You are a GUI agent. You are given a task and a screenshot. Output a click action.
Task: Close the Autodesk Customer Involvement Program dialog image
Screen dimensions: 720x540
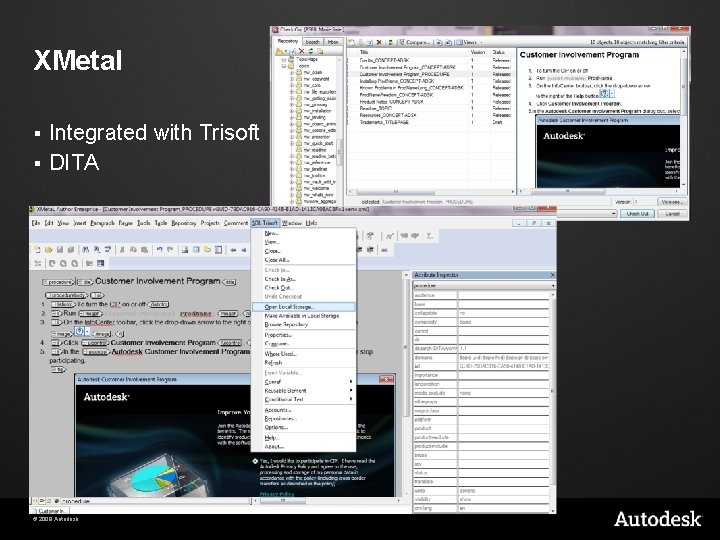tap(386, 379)
